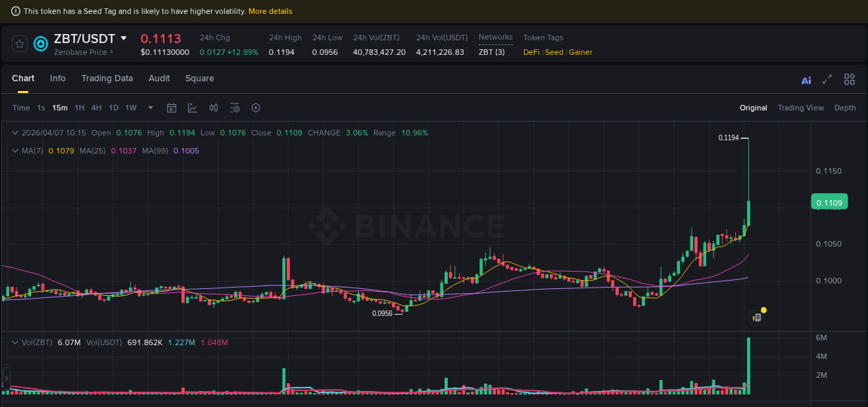The width and height of the screenshot is (868, 407).
Task: Open display settings icon beside indicators
Action: point(234,108)
